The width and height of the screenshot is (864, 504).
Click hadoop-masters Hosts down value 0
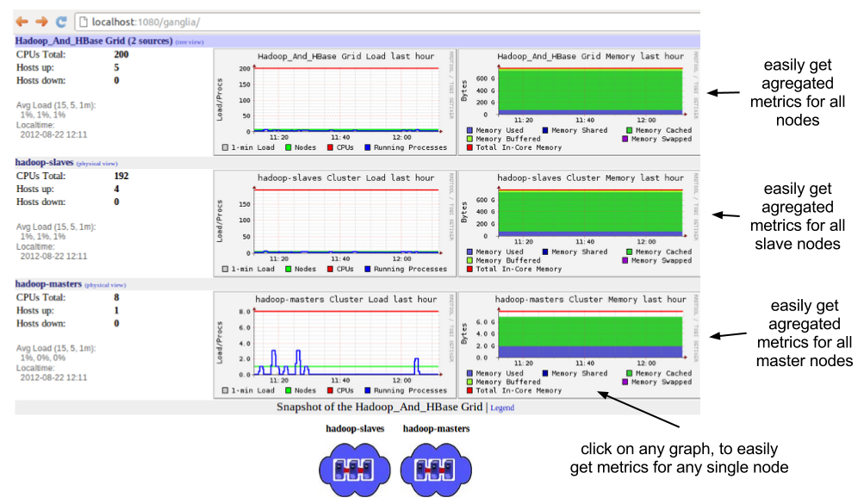pyautogui.click(x=116, y=323)
